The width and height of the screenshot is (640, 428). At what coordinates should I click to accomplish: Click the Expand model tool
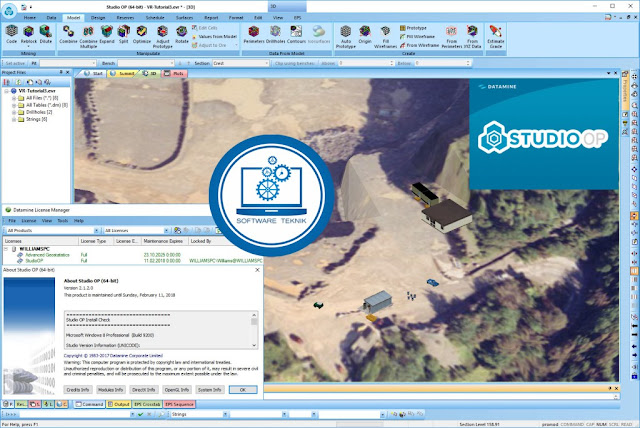pyautogui.click(x=107, y=34)
